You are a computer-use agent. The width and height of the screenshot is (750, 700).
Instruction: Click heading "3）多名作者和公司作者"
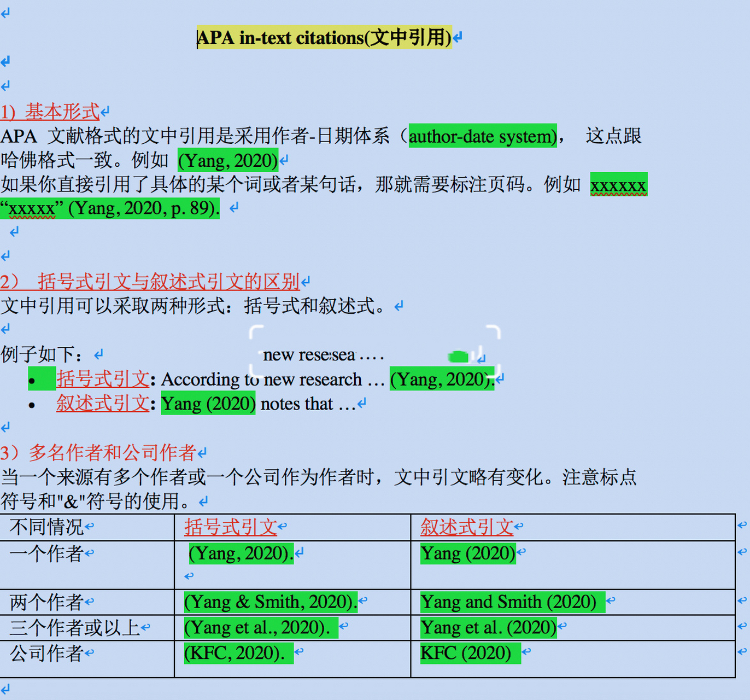(98, 453)
